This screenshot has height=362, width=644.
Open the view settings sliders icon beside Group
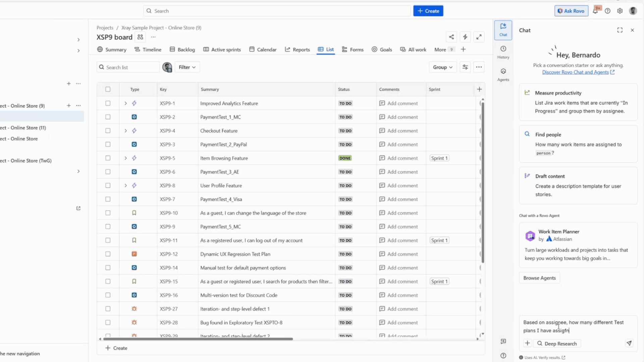click(x=465, y=67)
